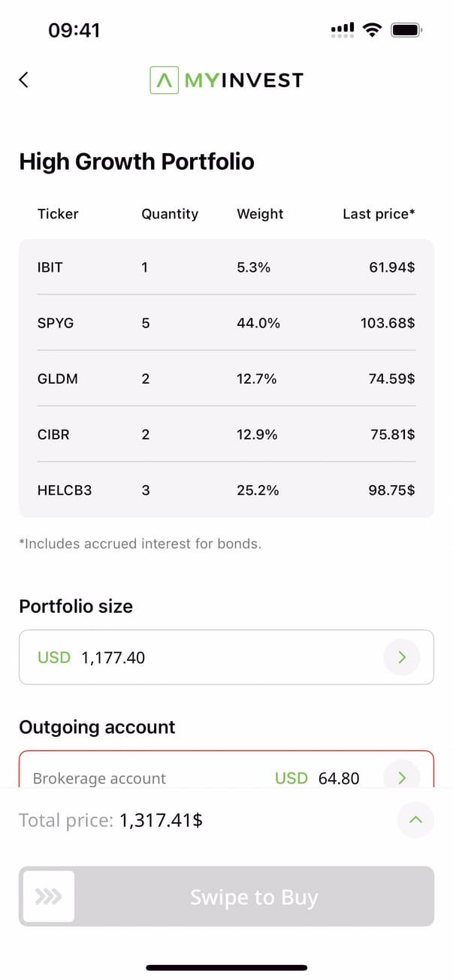Tap the Wi-Fi status icon

point(371,30)
